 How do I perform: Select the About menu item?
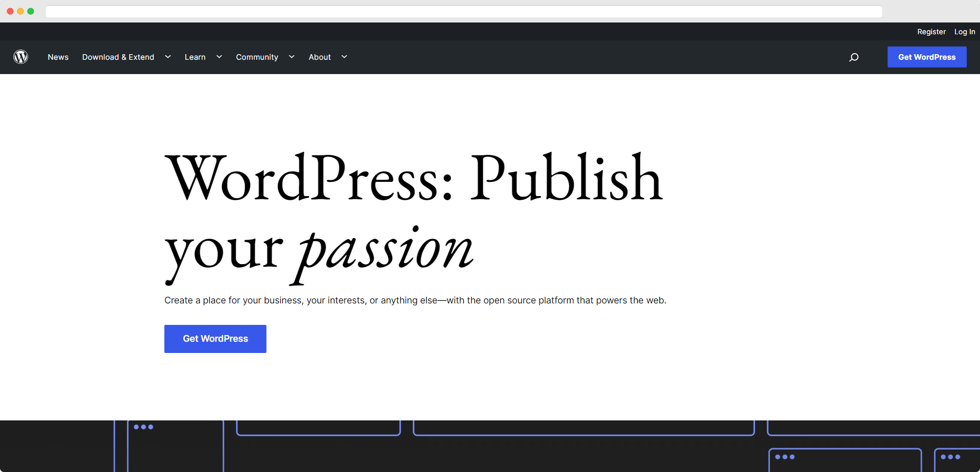[x=320, y=57]
